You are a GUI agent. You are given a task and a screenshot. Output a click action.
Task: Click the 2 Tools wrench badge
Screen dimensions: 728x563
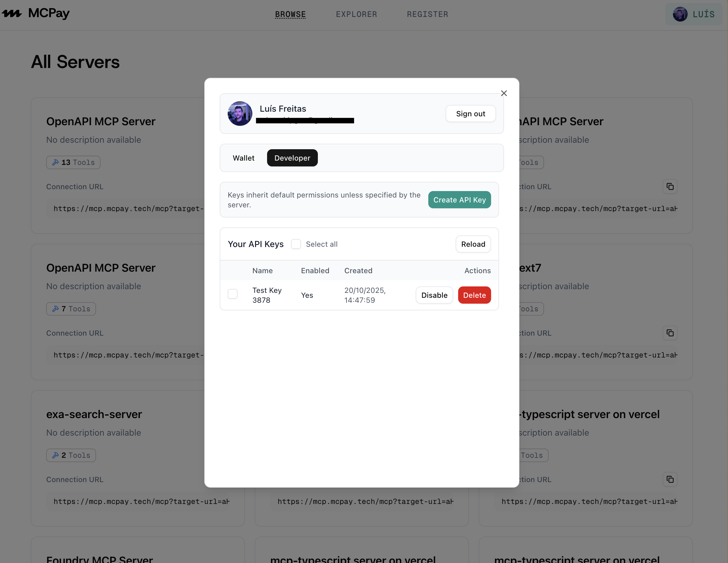(71, 455)
